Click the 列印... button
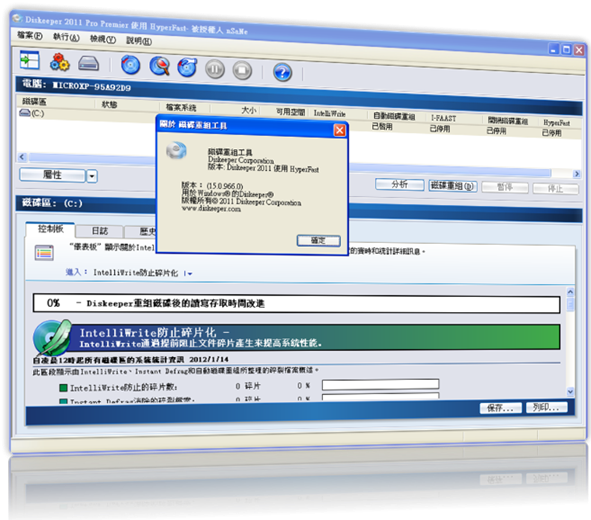This screenshot has height=520, width=591. (546, 407)
